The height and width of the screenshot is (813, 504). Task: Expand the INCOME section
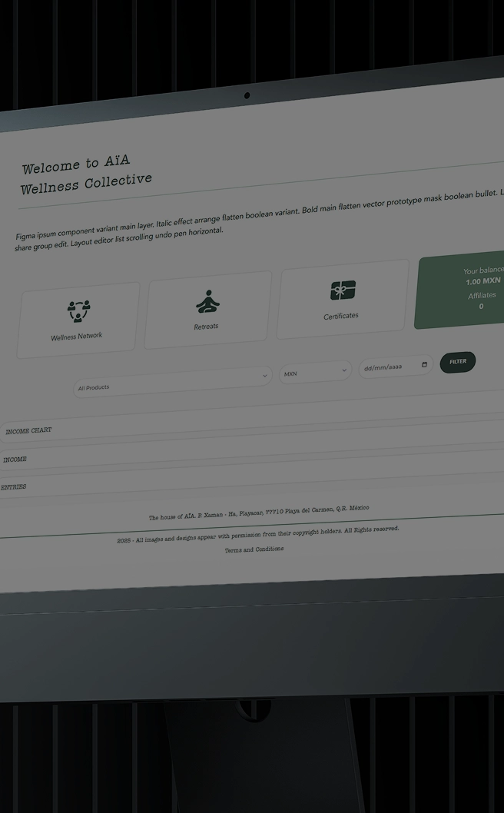point(15,460)
